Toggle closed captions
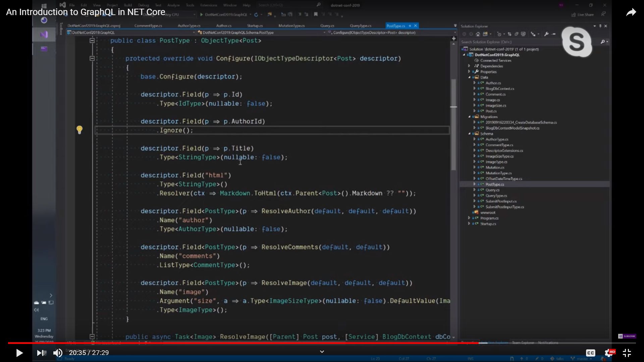644x362 pixels. 590,353
